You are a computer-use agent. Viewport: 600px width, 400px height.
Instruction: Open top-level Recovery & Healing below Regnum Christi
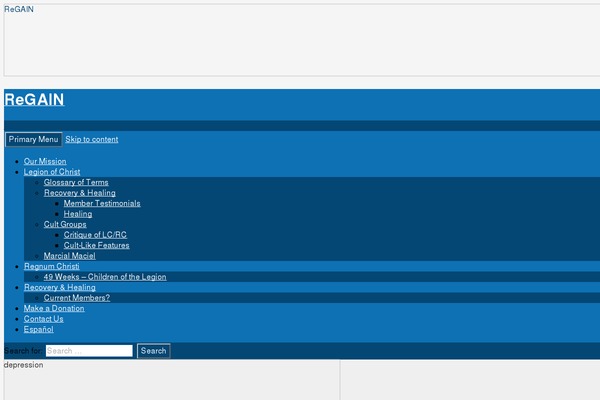pos(60,287)
